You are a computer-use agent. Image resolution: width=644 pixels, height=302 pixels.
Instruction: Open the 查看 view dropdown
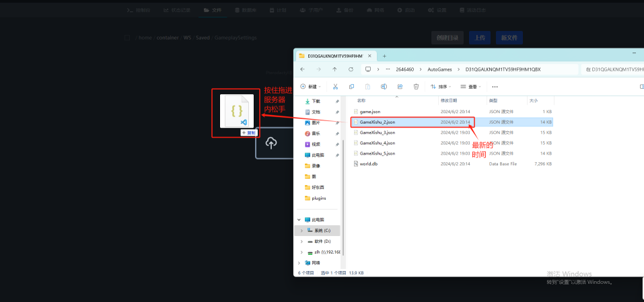(x=470, y=87)
